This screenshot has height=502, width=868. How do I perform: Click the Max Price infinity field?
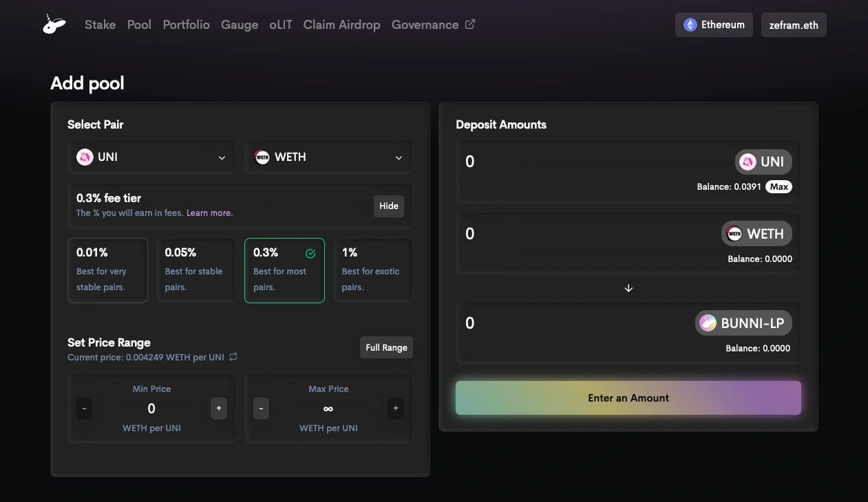click(x=328, y=408)
